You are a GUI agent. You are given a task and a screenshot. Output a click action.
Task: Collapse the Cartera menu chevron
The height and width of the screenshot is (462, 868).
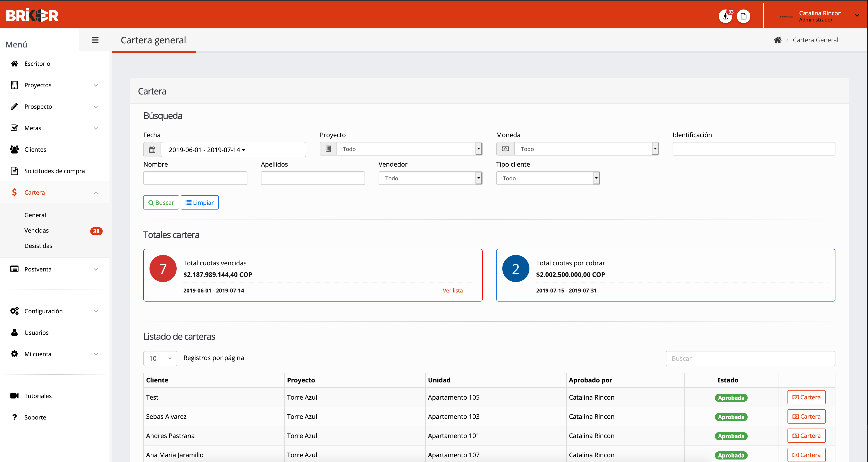pos(96,193)
